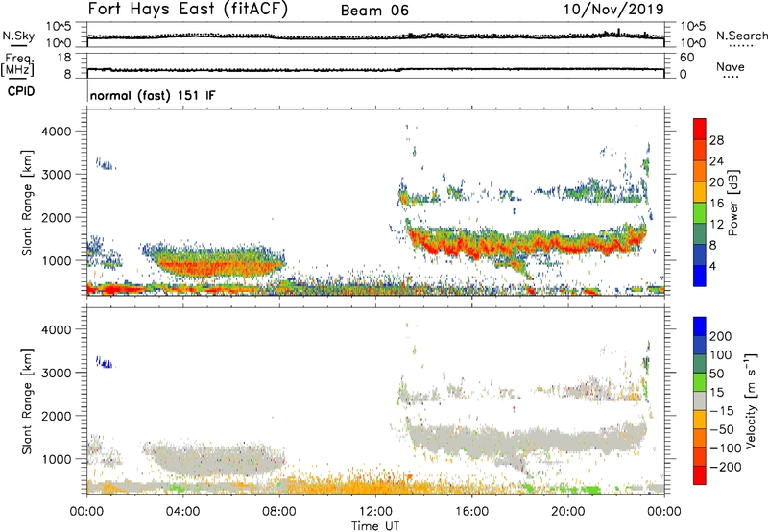Click the '−15' label on Velocity colorbar
The height and width of the screenshot is (532, 768).
pos(721,410)
